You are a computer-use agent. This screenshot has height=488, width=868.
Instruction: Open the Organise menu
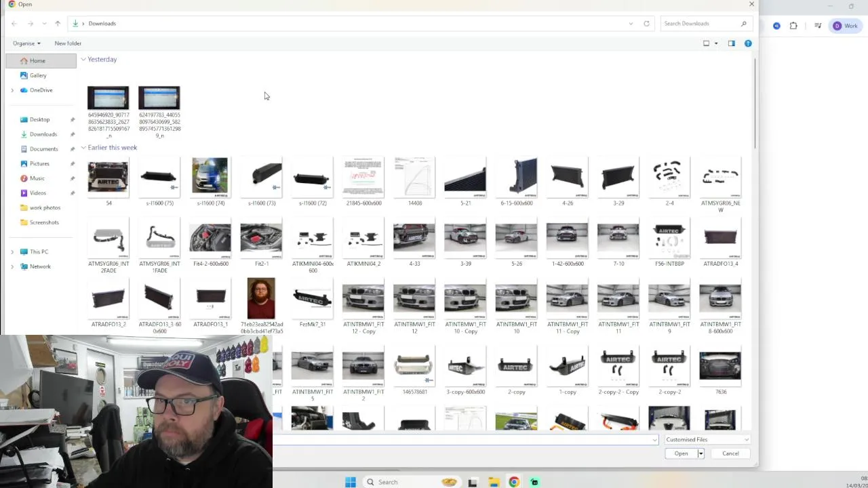click(26, 43)
